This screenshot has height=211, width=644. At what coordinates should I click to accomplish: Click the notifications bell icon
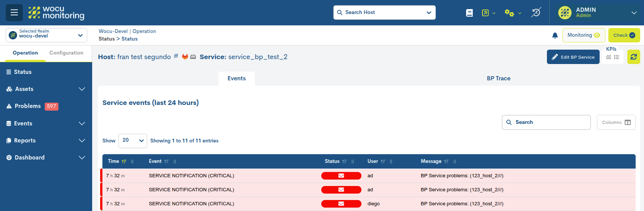point(555,35)
